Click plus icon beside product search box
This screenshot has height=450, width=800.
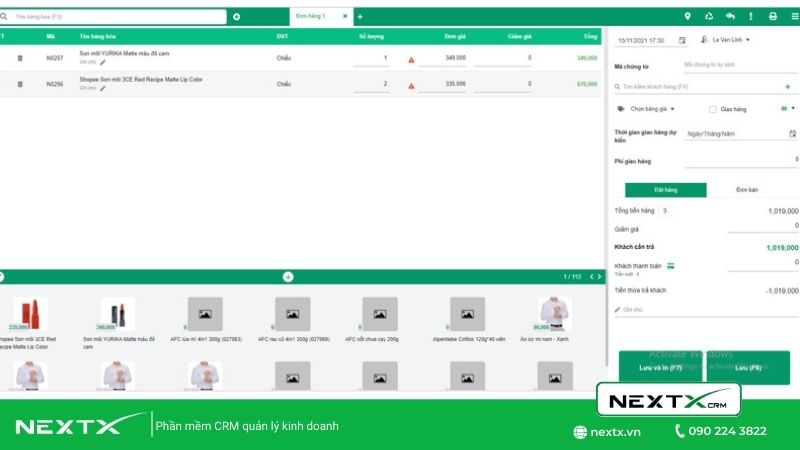click(236, 17)
